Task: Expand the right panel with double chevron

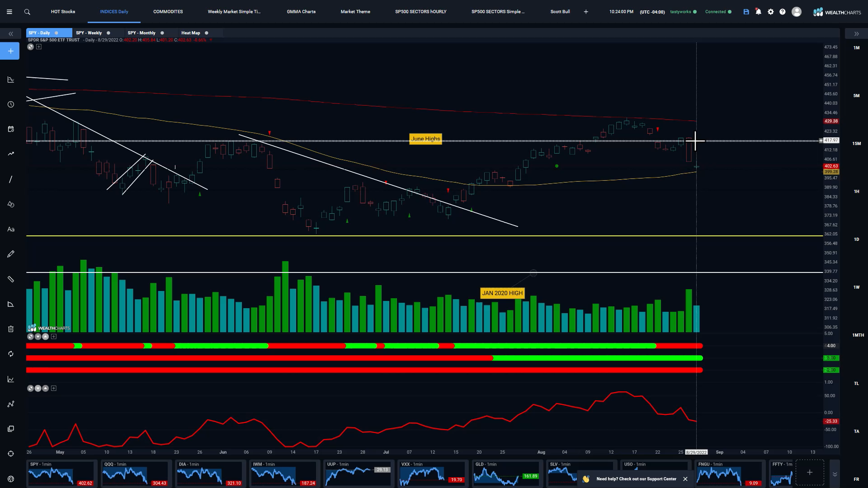Action: pyautogui.click(x=856, y=34)
